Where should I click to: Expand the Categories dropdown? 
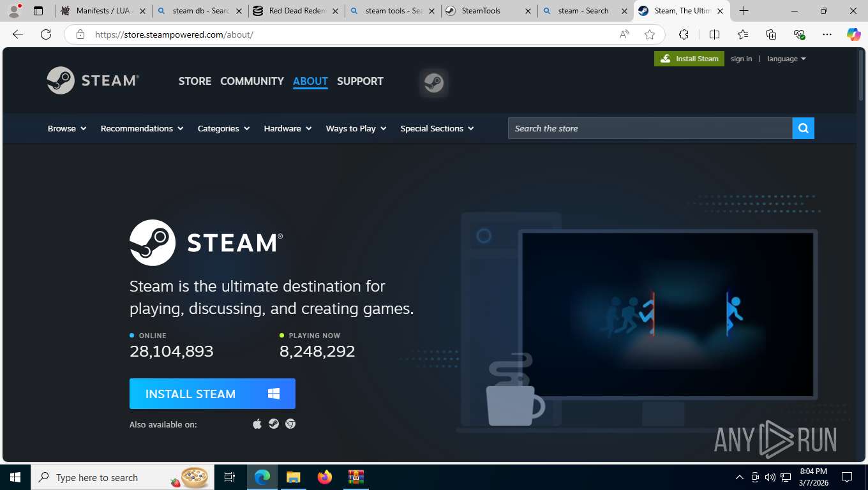tap(223, 128)
